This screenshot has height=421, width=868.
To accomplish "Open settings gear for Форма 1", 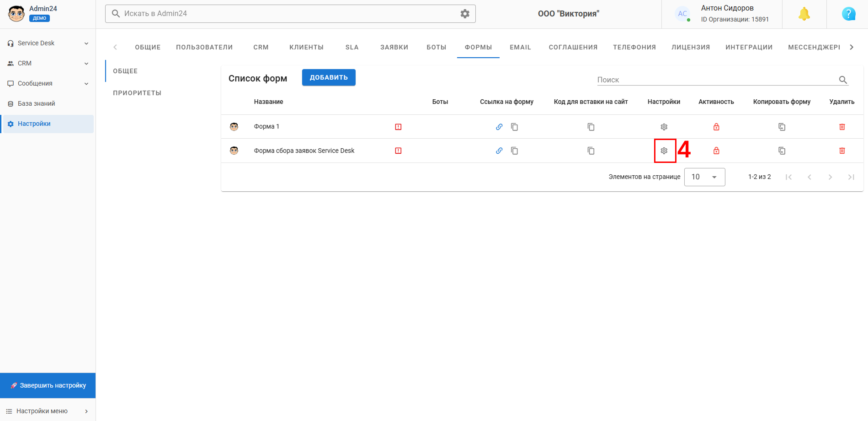I will click(x=664, y=127).
